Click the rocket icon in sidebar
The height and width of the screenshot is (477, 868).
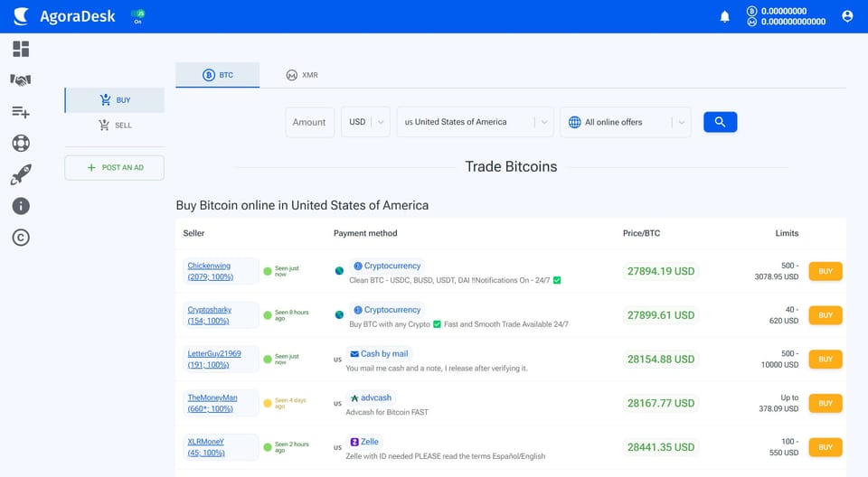21,175
